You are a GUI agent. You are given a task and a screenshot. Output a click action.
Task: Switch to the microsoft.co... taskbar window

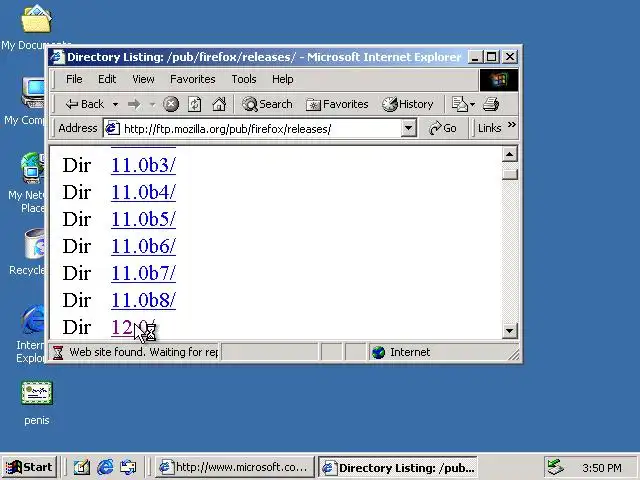235,467
